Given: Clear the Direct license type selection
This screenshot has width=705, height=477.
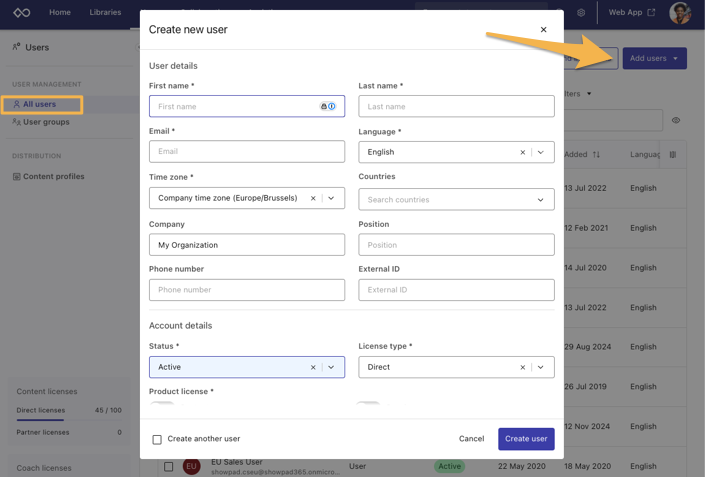Looking at the screenshot, I should [x=522, y=367].
